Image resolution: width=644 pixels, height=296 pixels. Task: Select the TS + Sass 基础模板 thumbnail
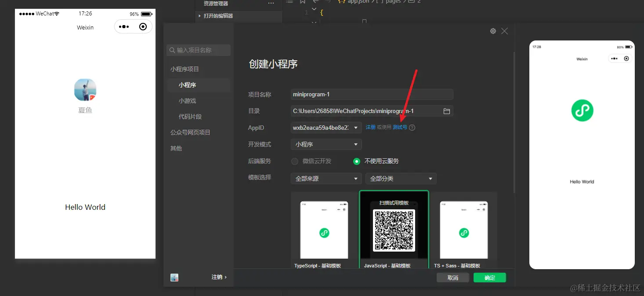click(x=464, y=230)
